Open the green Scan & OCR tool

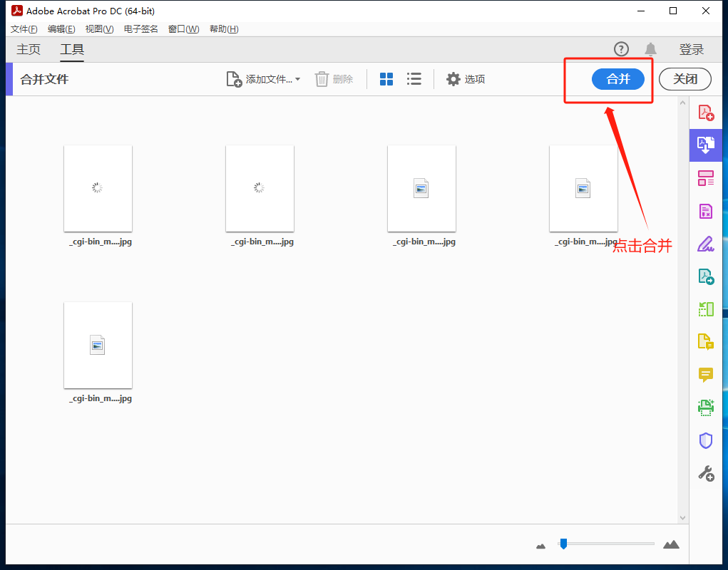705,408
